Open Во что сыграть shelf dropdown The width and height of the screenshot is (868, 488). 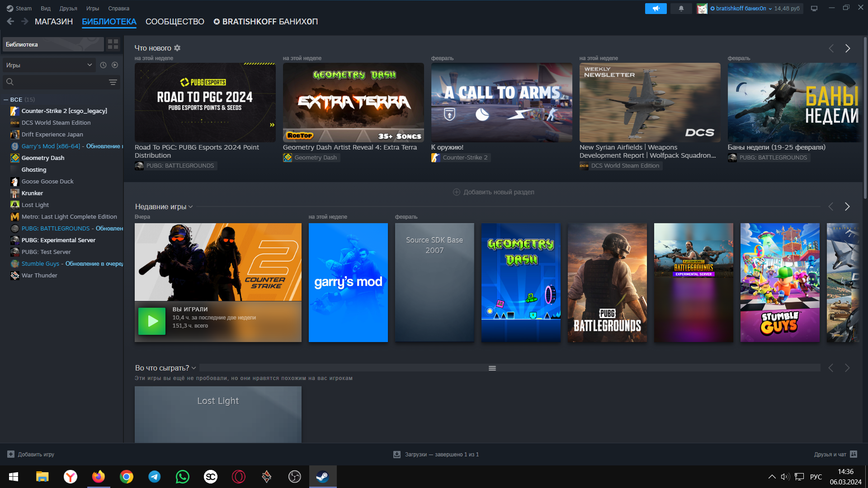193,368
